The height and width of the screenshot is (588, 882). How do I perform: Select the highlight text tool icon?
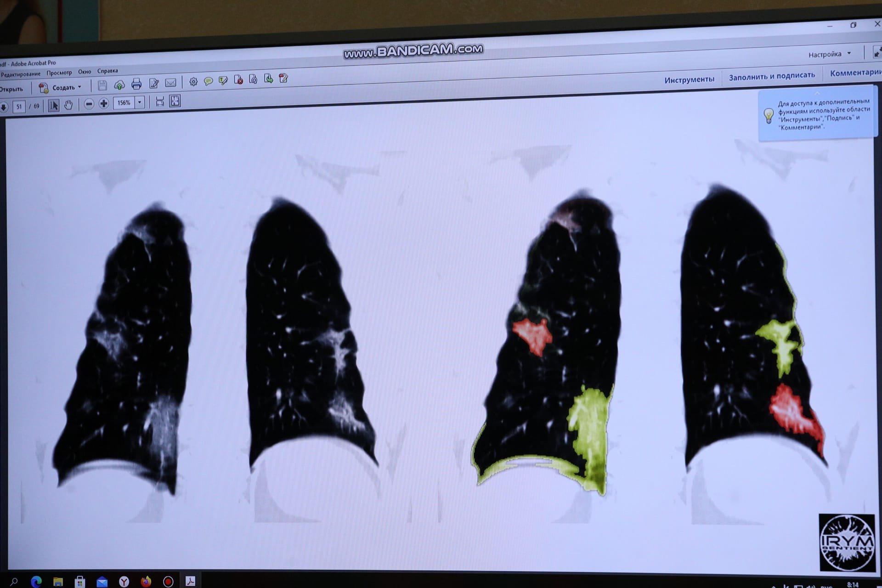click(223, 81)
